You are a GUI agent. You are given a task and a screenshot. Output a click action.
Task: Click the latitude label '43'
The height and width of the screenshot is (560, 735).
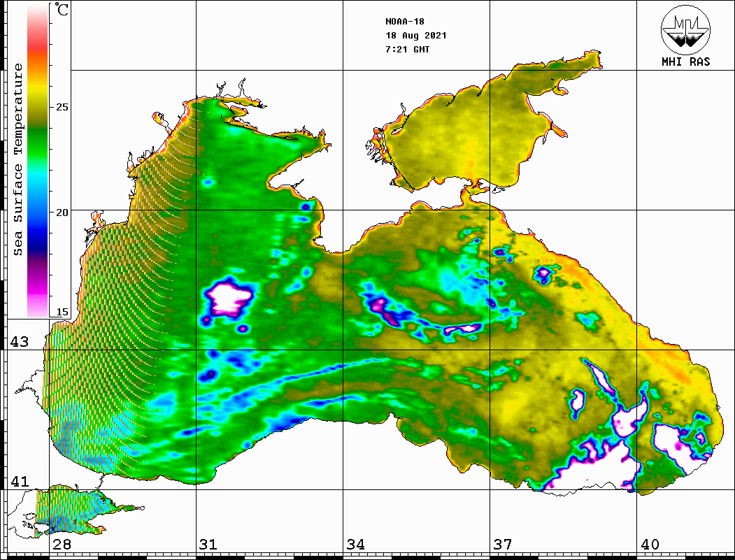coord(20,342)
